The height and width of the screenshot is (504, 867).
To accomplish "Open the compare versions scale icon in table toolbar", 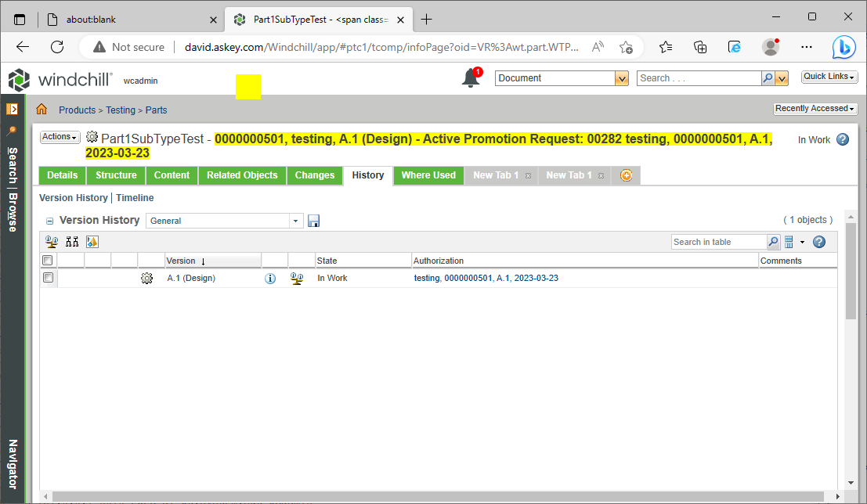I will pos(51,241).
